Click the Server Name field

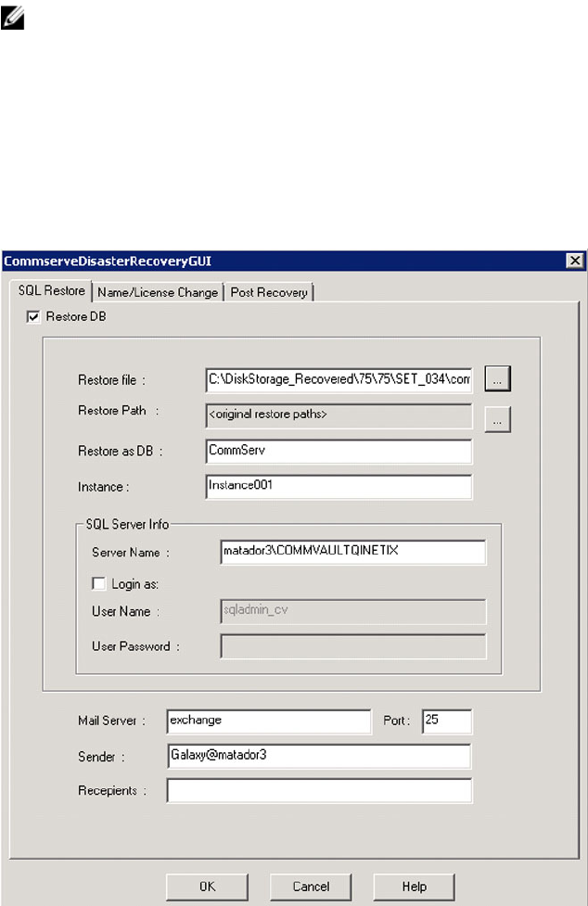click(353, 552)
